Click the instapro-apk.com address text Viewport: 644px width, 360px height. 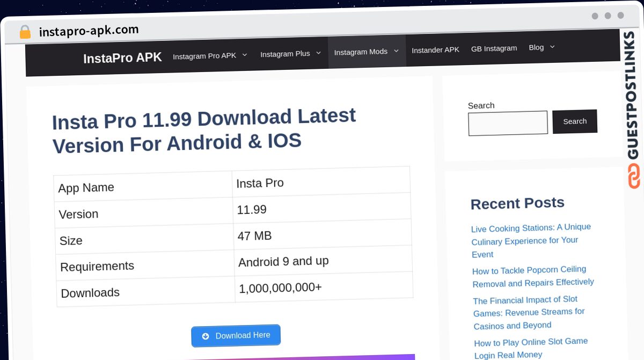coord(89,30)
